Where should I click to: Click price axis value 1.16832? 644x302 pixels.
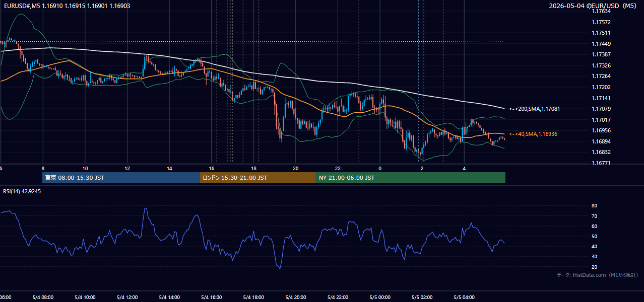click(600, 152)
